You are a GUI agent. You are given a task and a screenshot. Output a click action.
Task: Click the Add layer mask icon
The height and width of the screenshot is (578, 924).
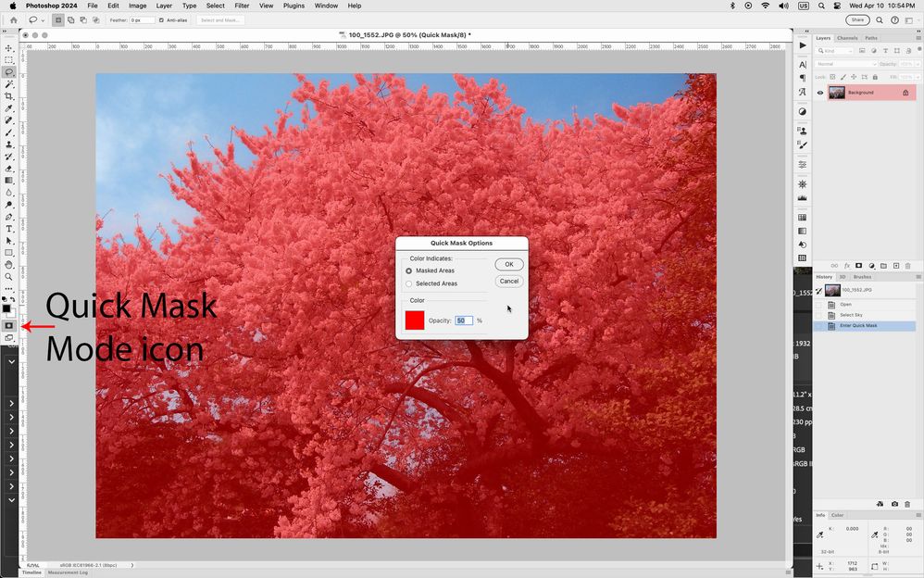[858, 266]
